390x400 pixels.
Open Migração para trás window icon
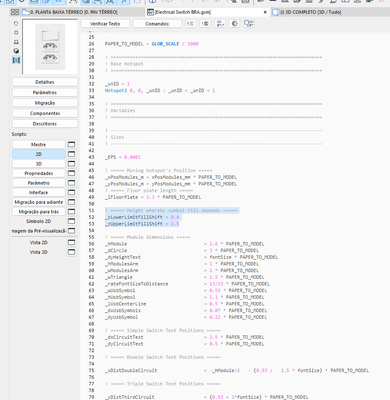click(x=71, y=212)
